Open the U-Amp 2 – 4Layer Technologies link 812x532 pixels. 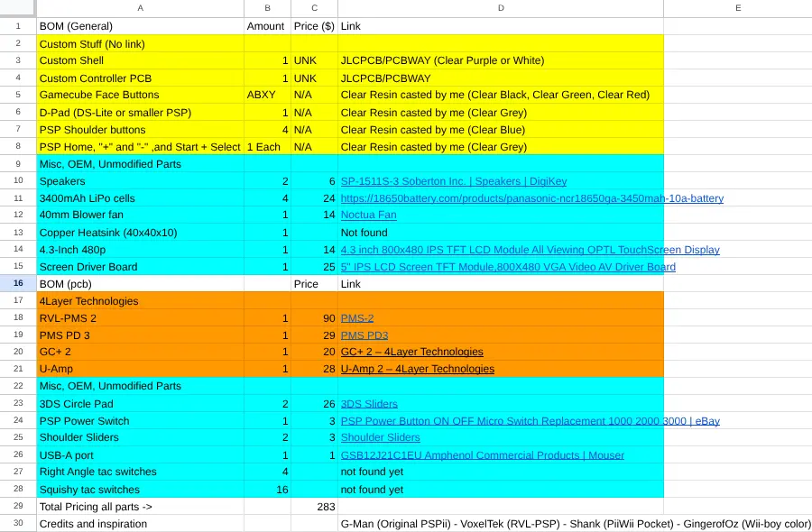[x=418, y=369]
